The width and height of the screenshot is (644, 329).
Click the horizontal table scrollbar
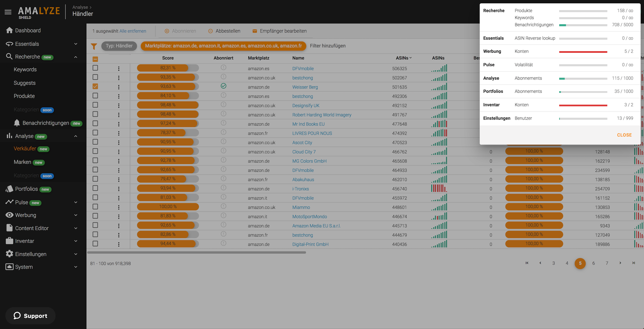pyautogui.click(x=197, y=253)
